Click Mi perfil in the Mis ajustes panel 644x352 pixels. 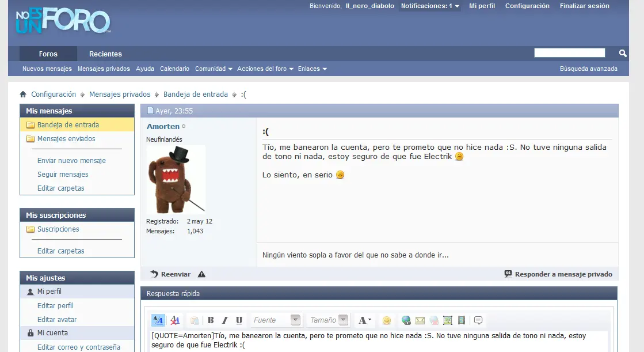point(49,292)
